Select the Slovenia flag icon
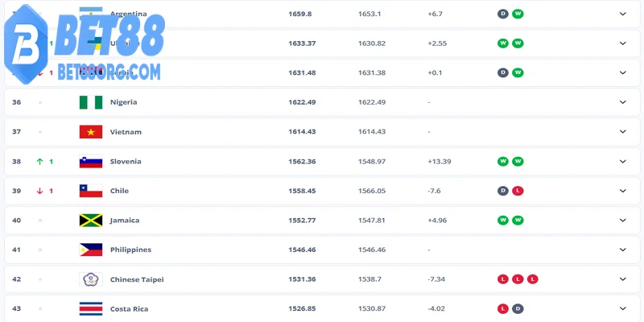The width and height of the screenshot is (644, 322). [x=91, y=162]
